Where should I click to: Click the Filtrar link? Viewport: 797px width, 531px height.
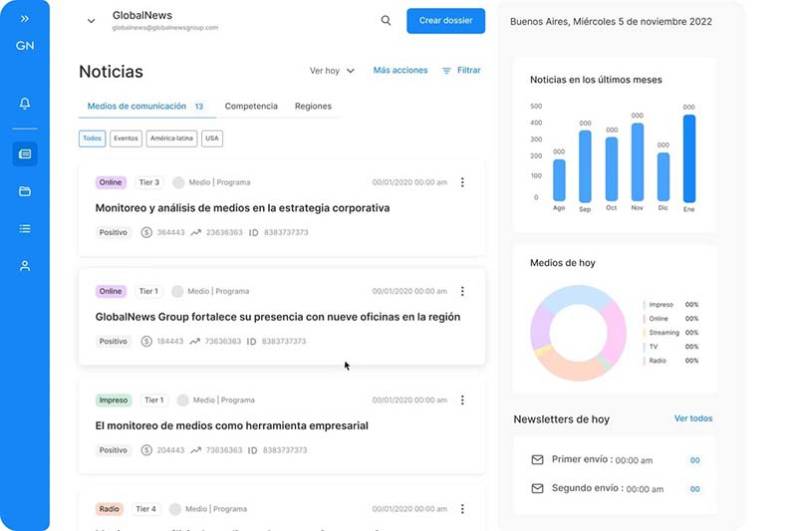click(469, 70)
